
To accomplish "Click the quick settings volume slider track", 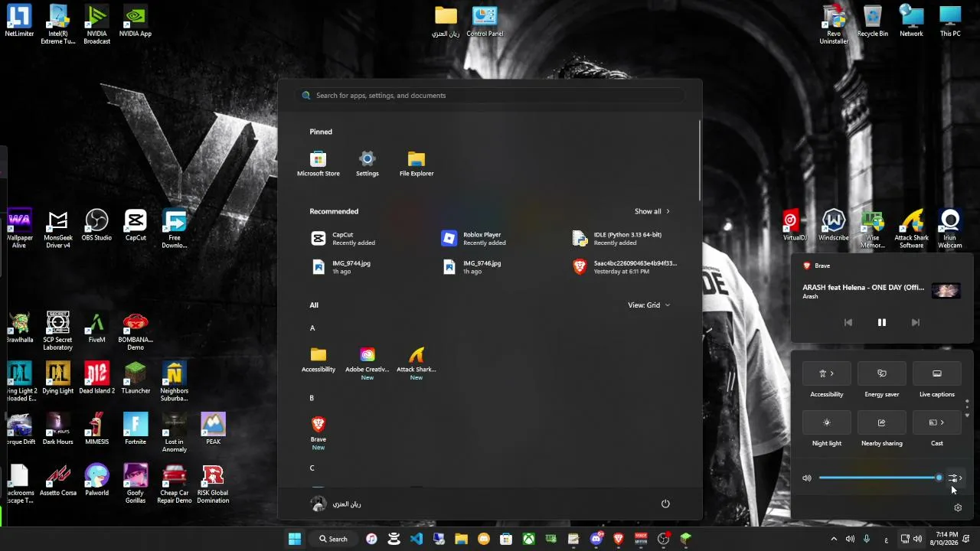I will pos(879,478).
